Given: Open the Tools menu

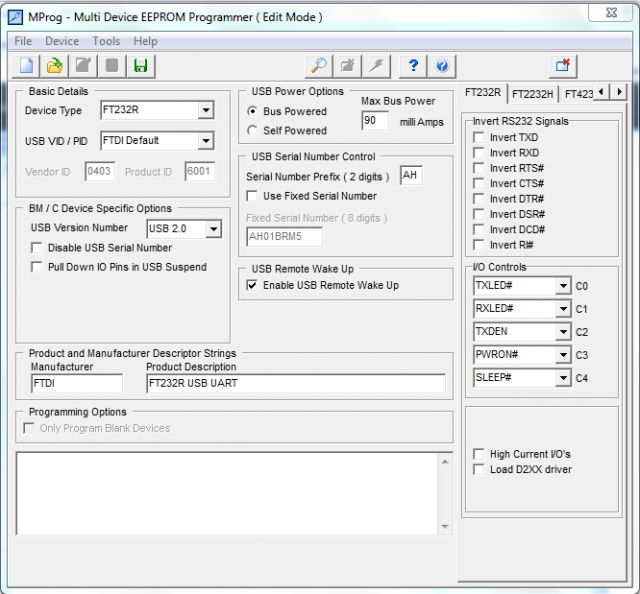Looking at the screenshot, I should point(106,41).
